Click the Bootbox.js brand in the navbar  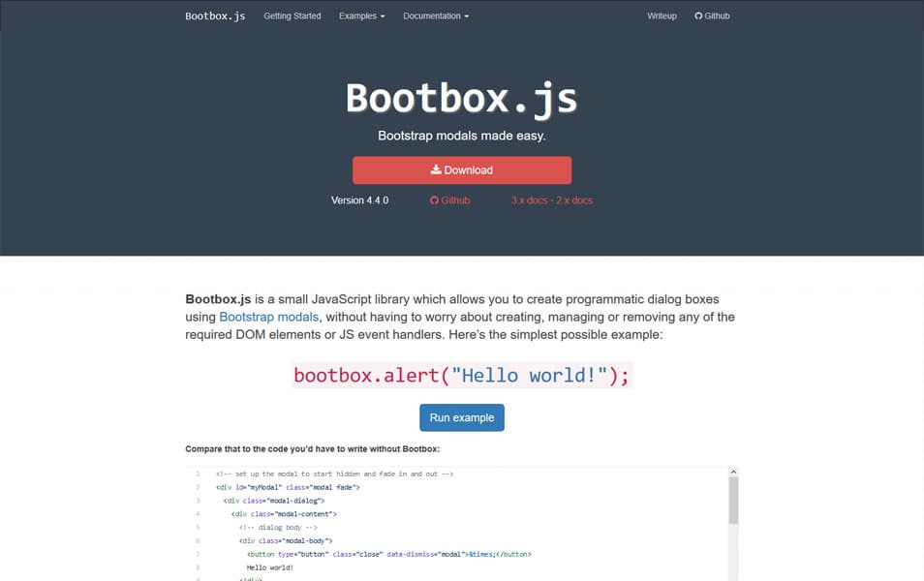coord(215,15)
